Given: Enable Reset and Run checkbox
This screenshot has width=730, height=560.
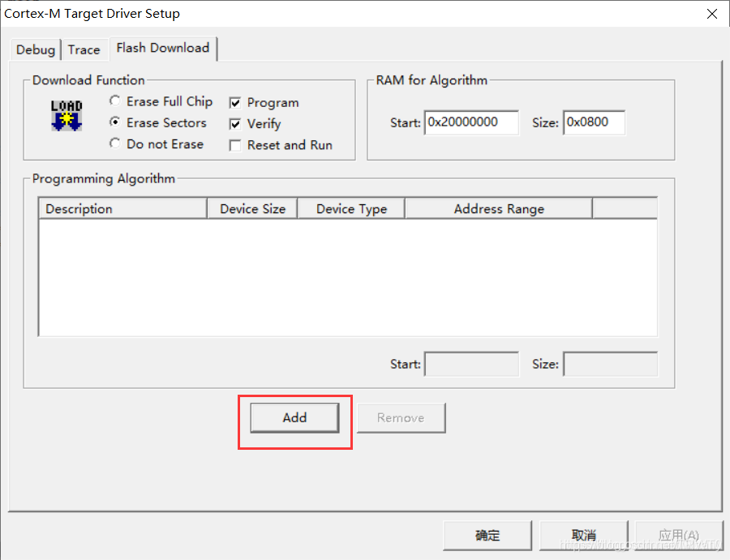Looking at the screenshot, I should [x=235, y=146].
